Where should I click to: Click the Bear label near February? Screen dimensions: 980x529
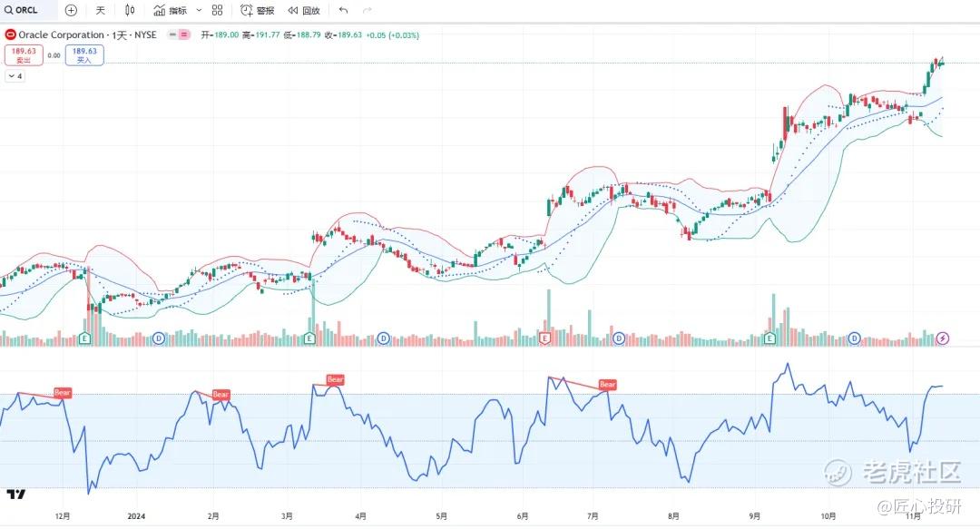(x=221, y=395)
